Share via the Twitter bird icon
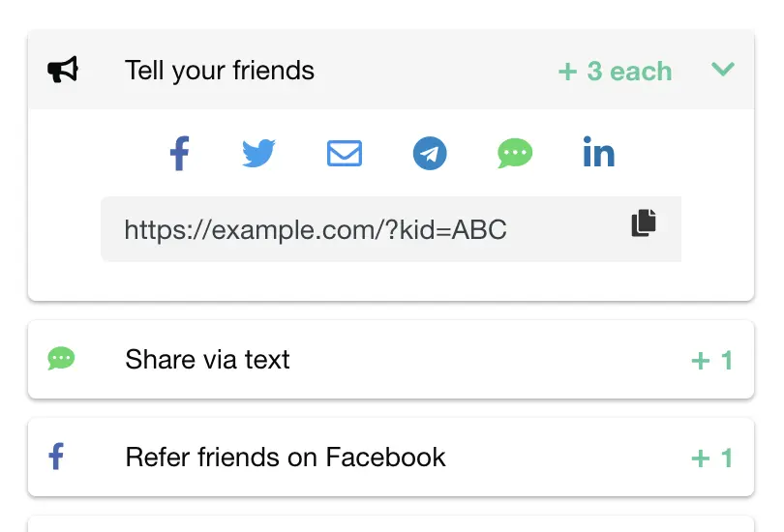Viewport: 784px width, 532px height. [258, 153]
